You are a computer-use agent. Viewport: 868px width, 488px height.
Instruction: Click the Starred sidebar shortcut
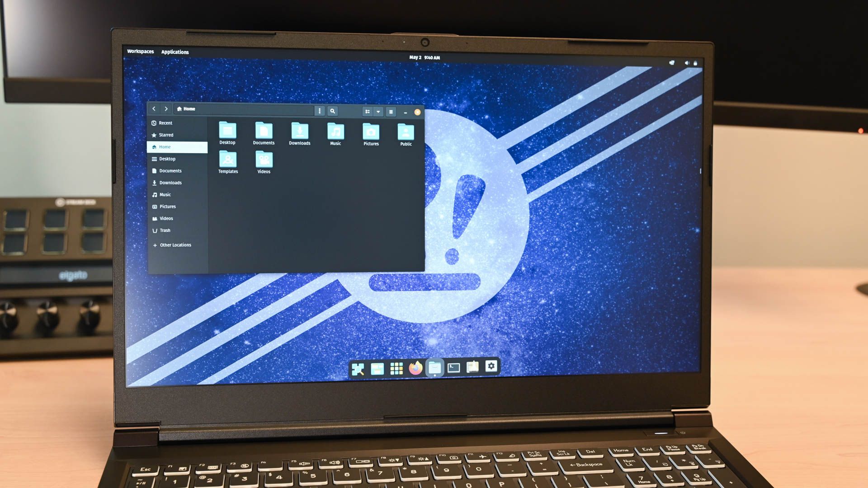click(166, 135)
